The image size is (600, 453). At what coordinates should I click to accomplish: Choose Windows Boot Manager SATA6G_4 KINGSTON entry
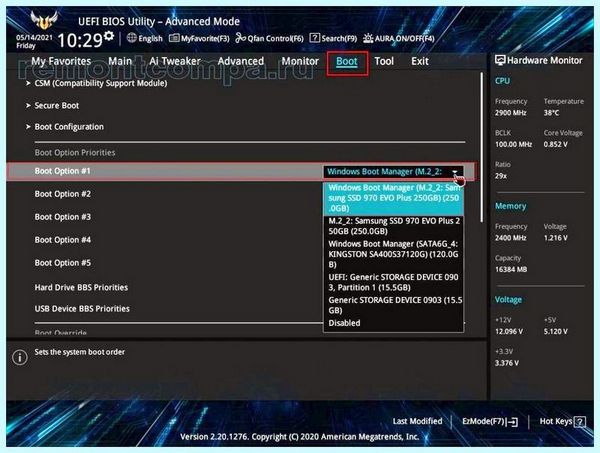pos(394,254)
